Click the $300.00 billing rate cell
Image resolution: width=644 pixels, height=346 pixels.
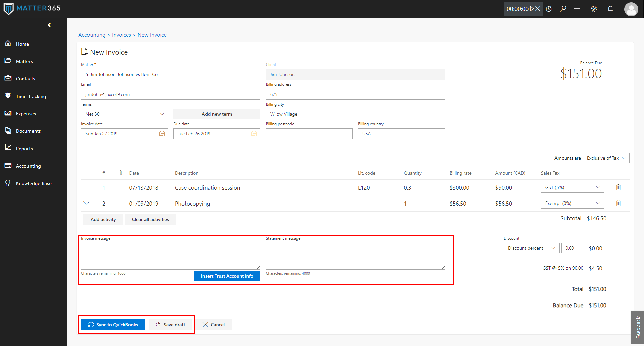[x=459, y=188]
